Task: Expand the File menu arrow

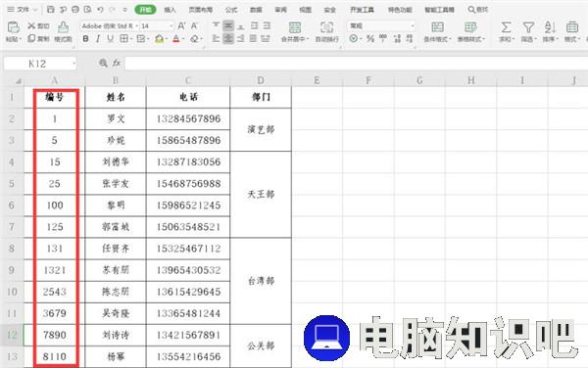Action: click(35, 10)
